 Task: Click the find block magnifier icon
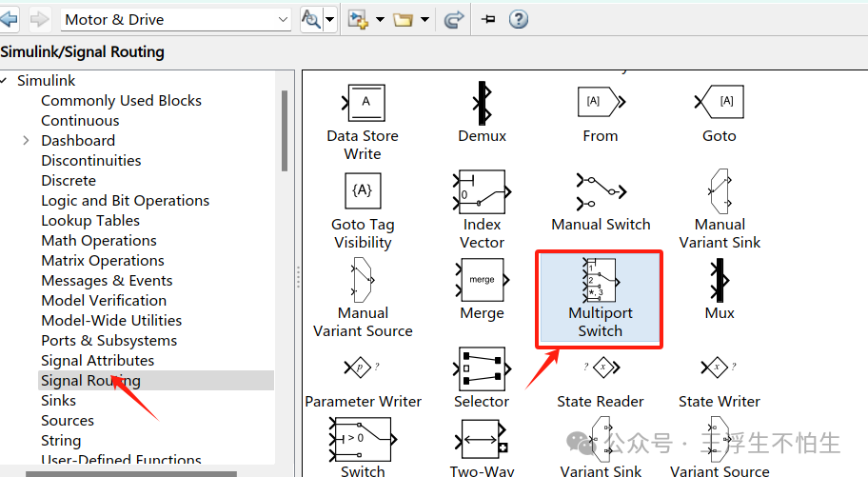pos(310,19)
